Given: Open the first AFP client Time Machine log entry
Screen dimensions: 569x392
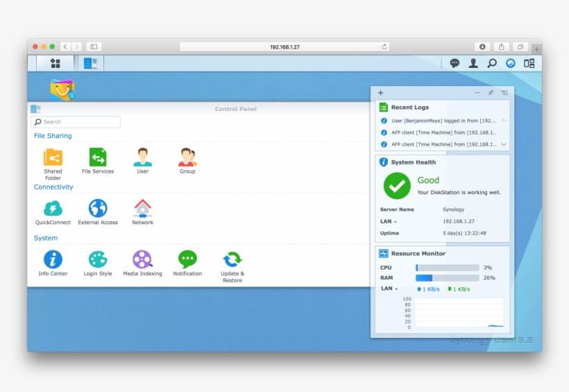Looking at the screenshot, I should pos(443,133).
